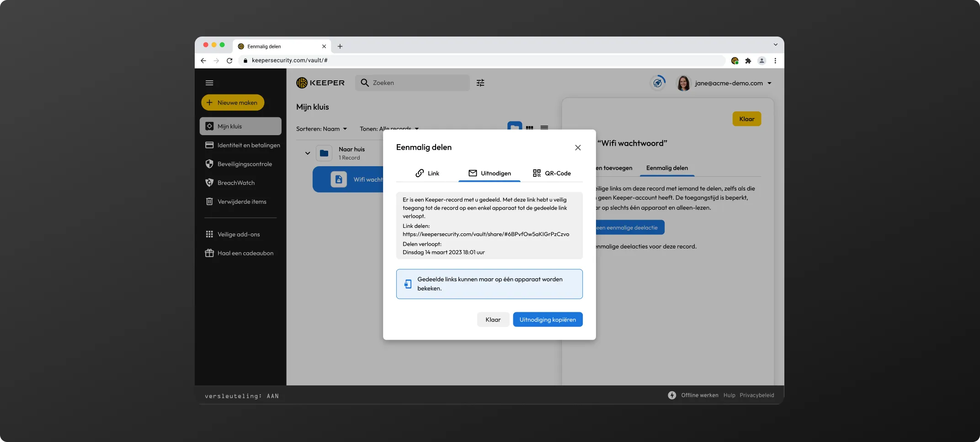Click the browser address bar

pyautogui.click(x=482, y=60)
